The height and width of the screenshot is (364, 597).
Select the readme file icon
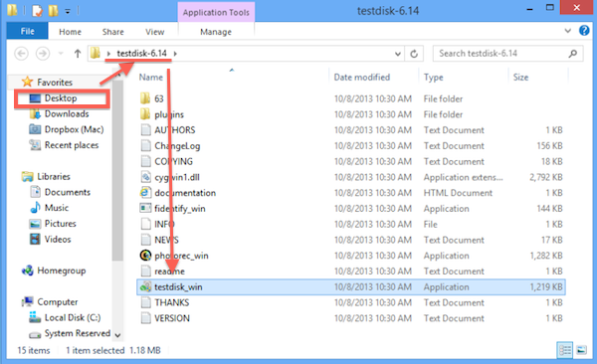tap(145, 272)
